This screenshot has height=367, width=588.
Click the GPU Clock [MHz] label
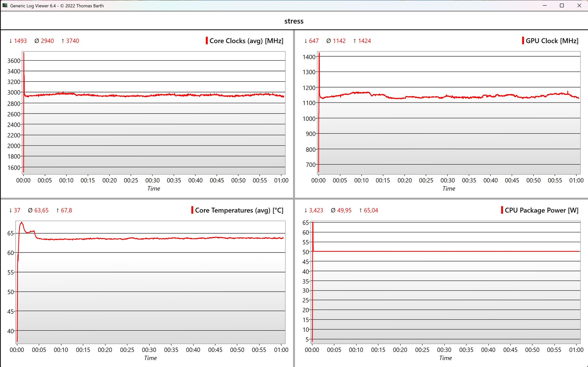tap(552, 41)
